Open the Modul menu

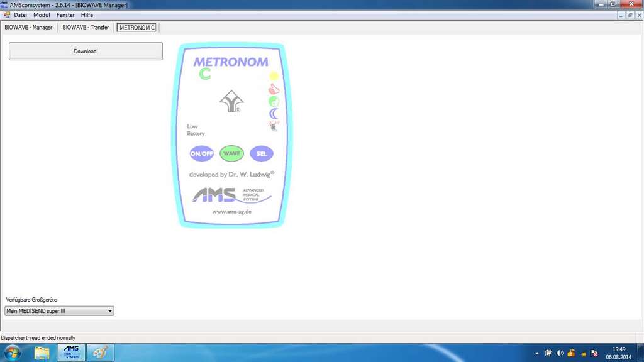tap(42, 15)
